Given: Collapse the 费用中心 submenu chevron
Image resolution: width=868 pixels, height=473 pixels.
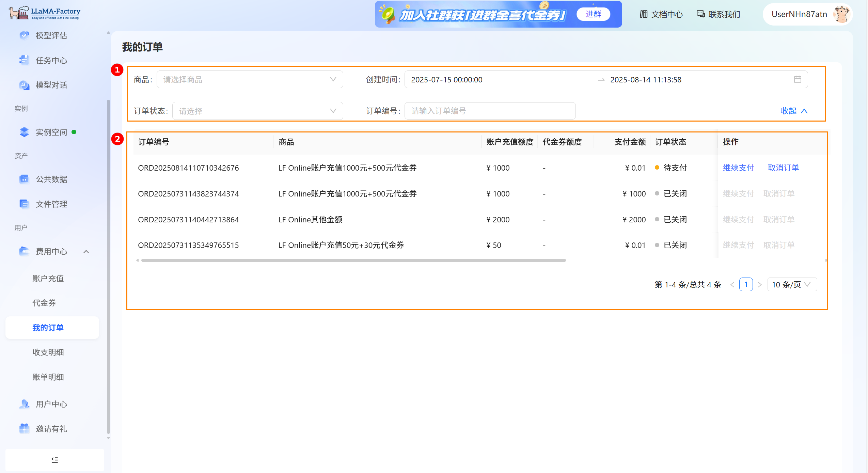Looking at the screenshot, I should pyautogui.click(x=86, y=252).
